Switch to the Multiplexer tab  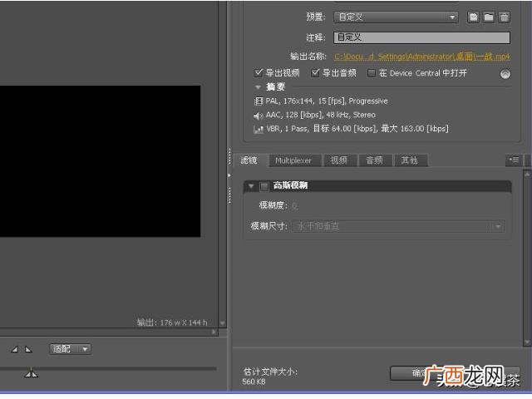coord(293,160)
